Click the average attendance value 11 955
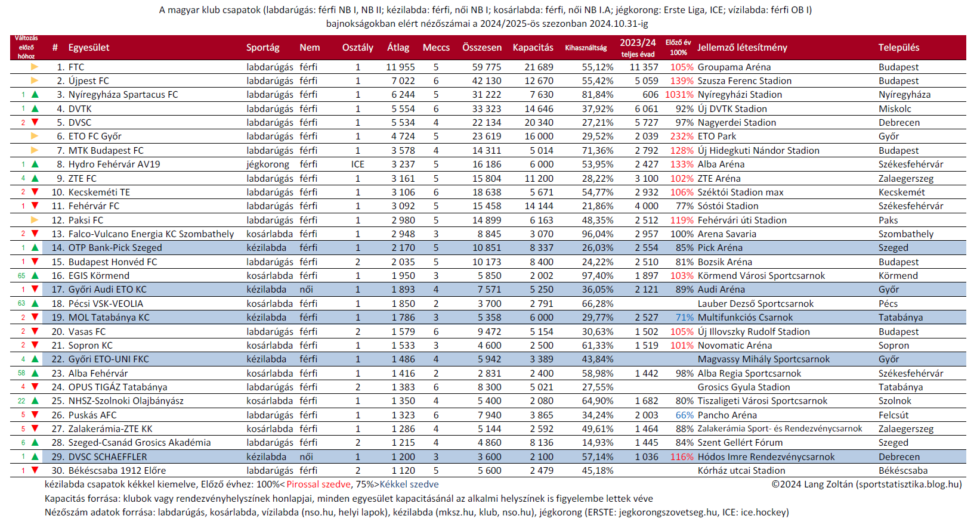The height and width of the screenshot is (525, 980). (400, 67)
